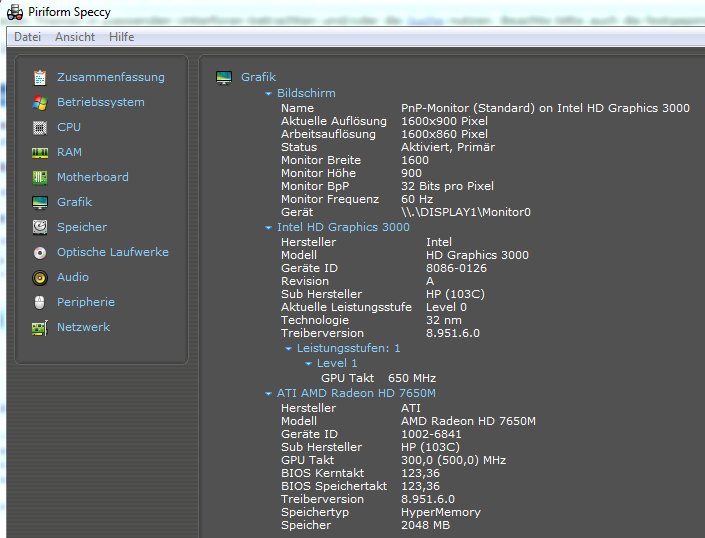Collapse the Bildschirm tree node arrow
The height and width of the screenshot is (538, 705).
tap(268, 94)
